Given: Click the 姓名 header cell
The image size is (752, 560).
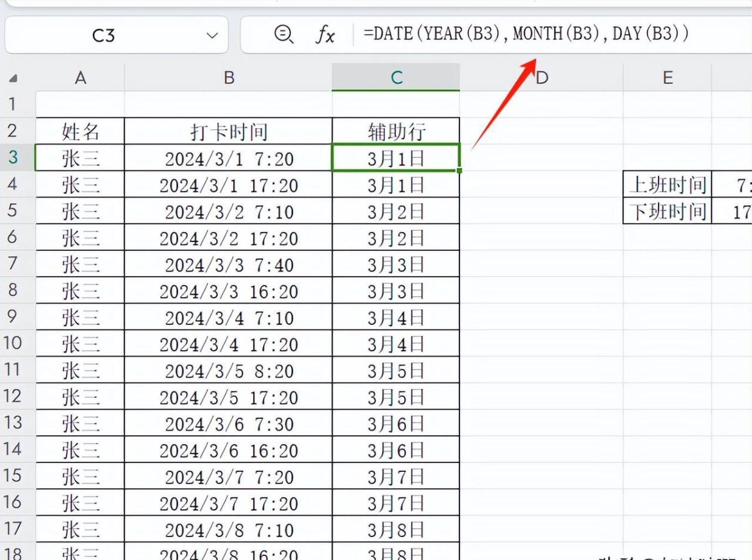Looking at the screenshot, I should click(80, 131).
